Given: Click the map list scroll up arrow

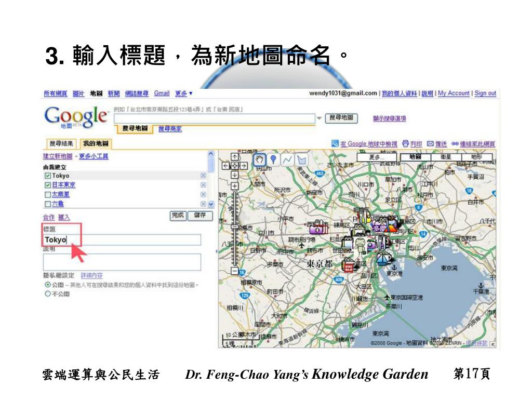Looking at the screenshot, I should (x=211, y=154).
